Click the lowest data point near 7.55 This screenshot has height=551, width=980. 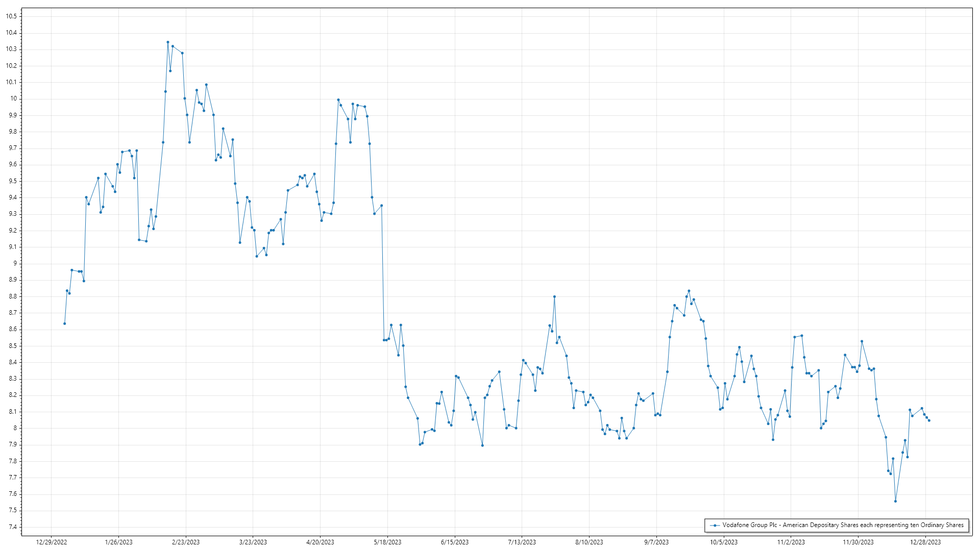pos(895,502)
